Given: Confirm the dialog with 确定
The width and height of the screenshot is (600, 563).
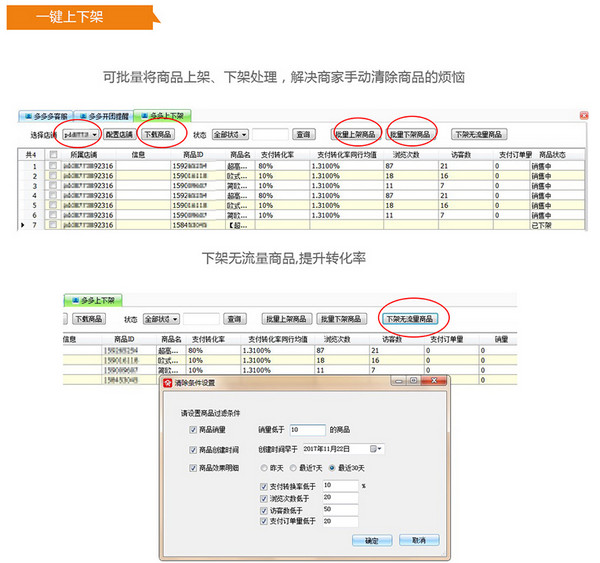Looking at the screenshot, I should click(372, 540).
